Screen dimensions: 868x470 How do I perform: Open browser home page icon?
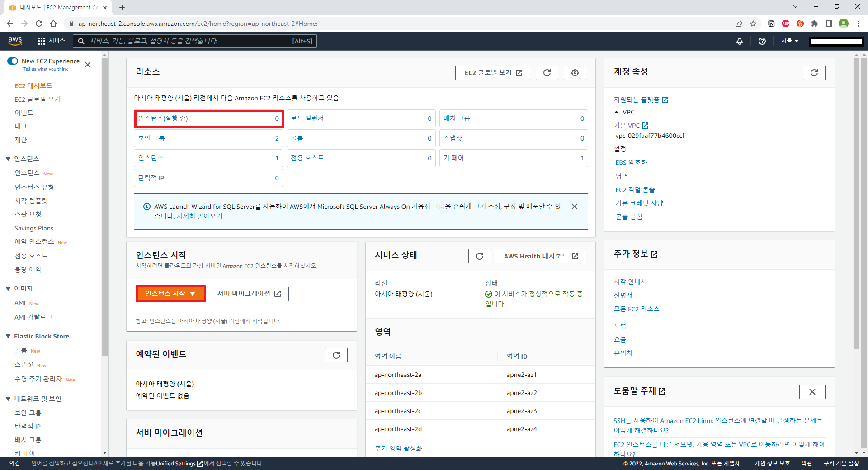[x=53, y=23]
